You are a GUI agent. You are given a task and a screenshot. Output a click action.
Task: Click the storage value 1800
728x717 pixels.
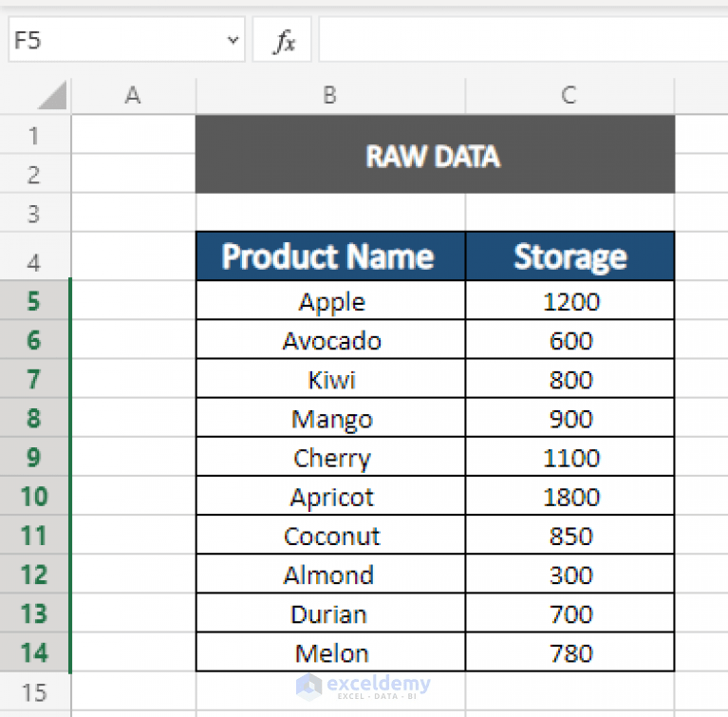[x=569, y=496]
